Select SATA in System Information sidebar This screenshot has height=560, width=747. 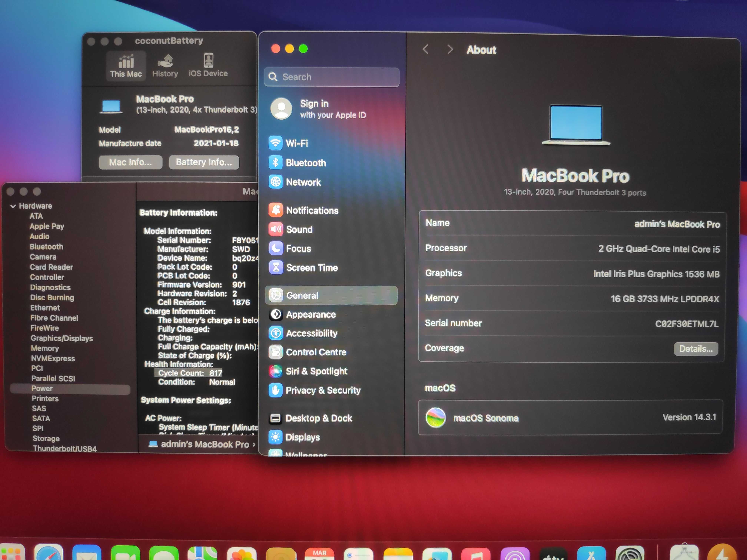pyautogui.click(x=41, y=419)
